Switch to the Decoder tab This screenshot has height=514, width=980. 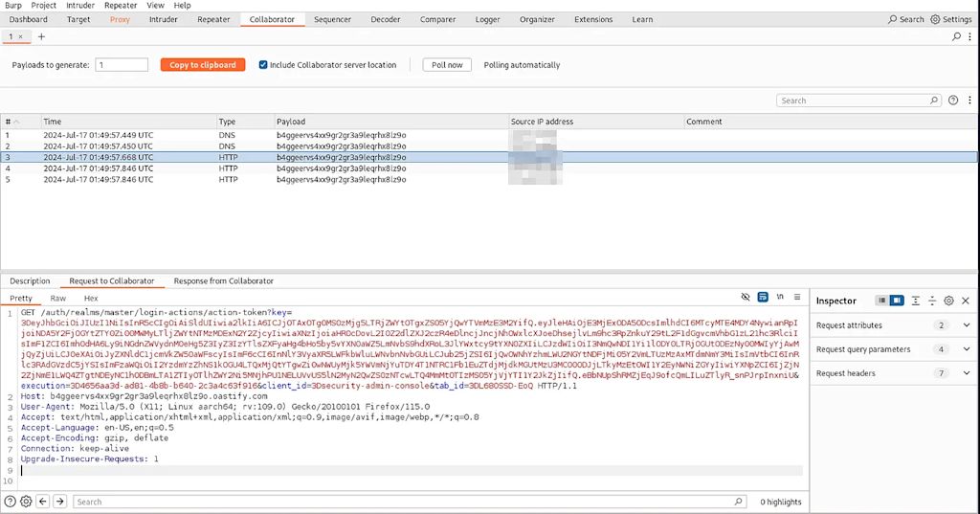pos(386,19)
